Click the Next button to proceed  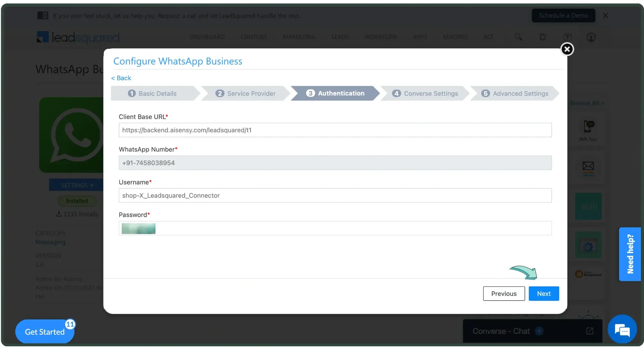coord(544,294)
